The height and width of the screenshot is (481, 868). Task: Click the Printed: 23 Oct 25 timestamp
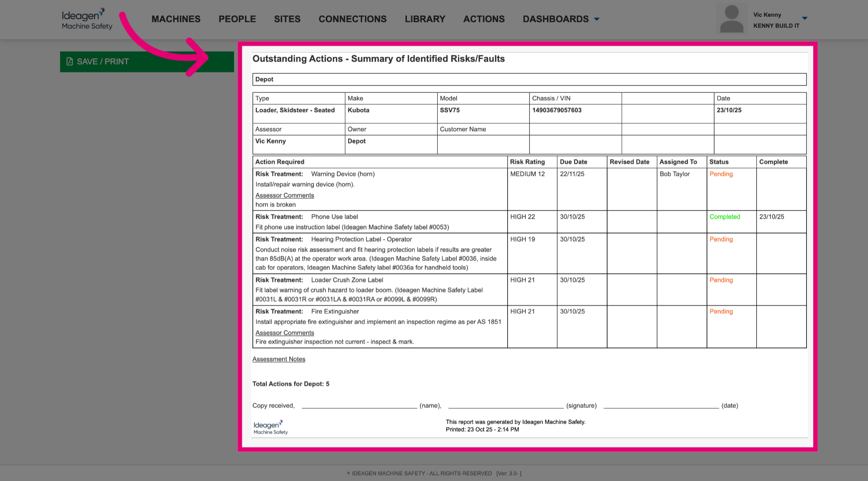tap(482, 429)
